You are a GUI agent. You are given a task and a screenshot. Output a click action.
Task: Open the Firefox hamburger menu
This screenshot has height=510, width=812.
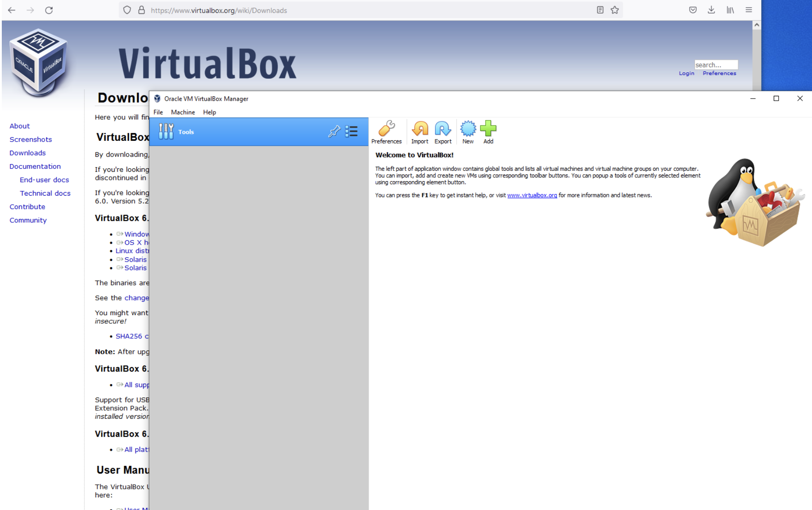(749, 10)
